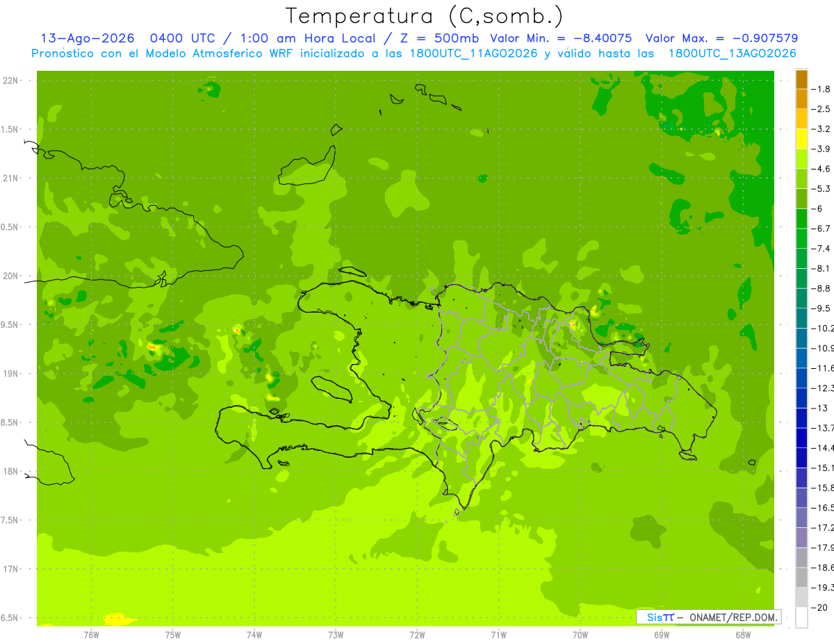Click the '-8.1' color scale value

coord(821,269)
